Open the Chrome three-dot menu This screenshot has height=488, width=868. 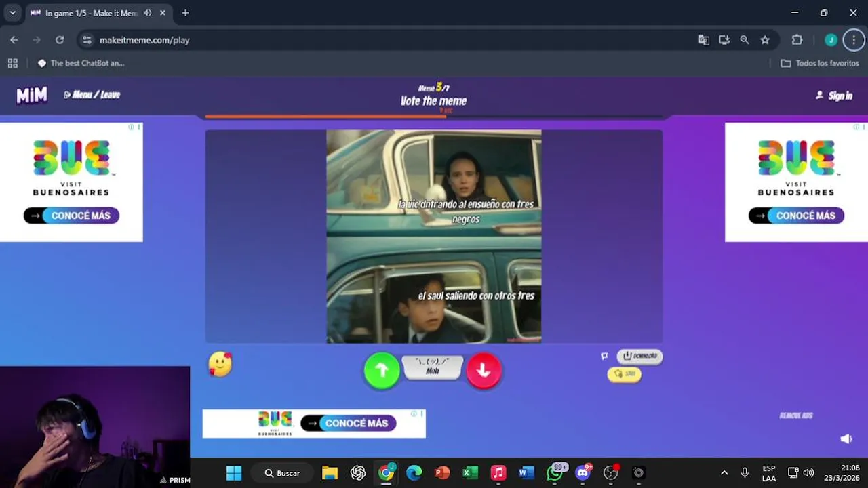tap(854, 40)
